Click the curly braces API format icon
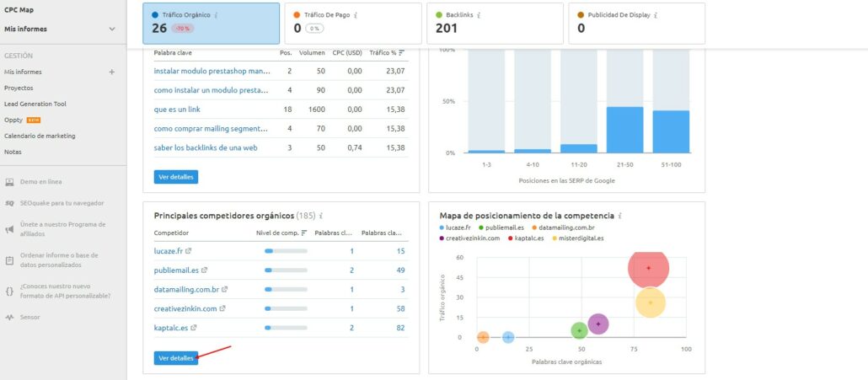The width and height of the screenshot is (868, 380). (x=9, y=291)
